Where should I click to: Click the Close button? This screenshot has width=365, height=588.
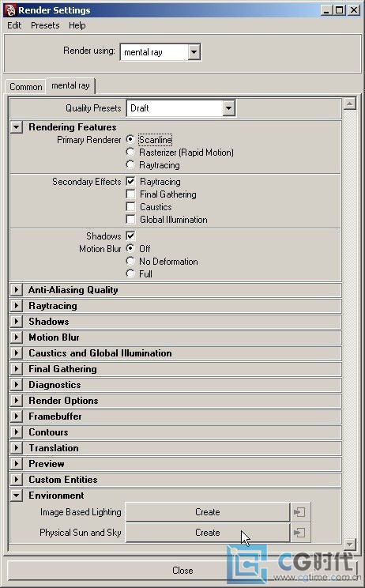(182, 571)
